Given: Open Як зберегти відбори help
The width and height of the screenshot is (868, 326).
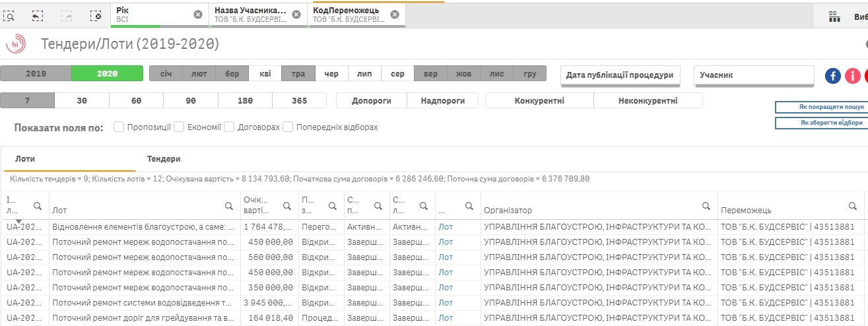Looking at the screenshot, I should coord(822,123).
